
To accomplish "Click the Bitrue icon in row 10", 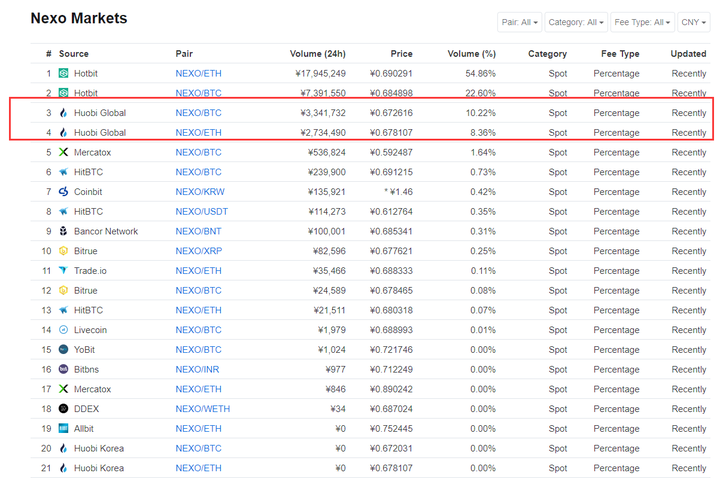I will [x=63, y=251].
